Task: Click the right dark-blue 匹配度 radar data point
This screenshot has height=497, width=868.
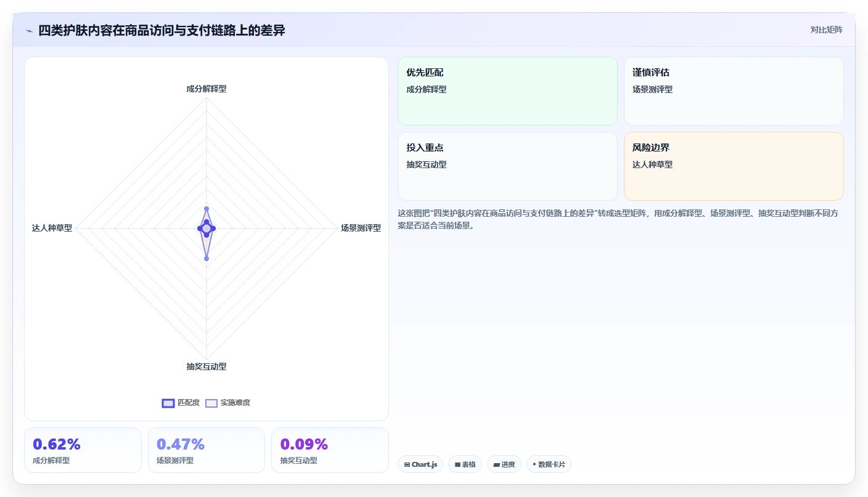Action: [x=213, y=228]
